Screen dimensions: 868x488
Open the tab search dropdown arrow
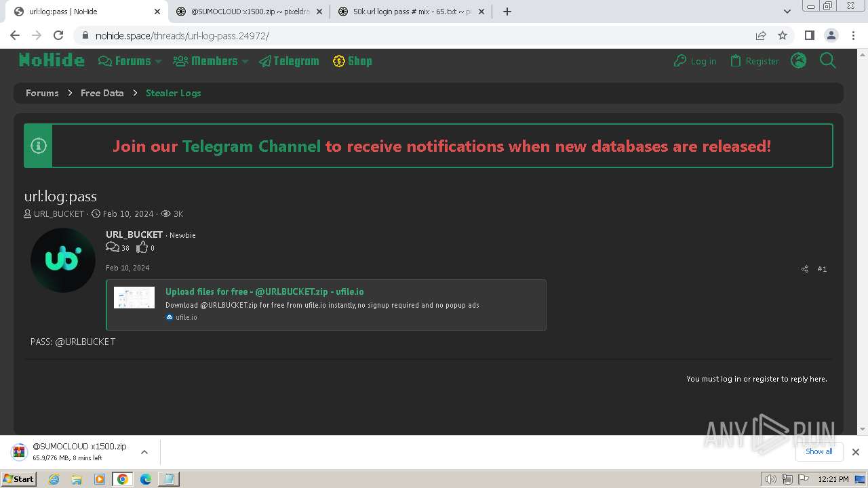click(787, 12)
